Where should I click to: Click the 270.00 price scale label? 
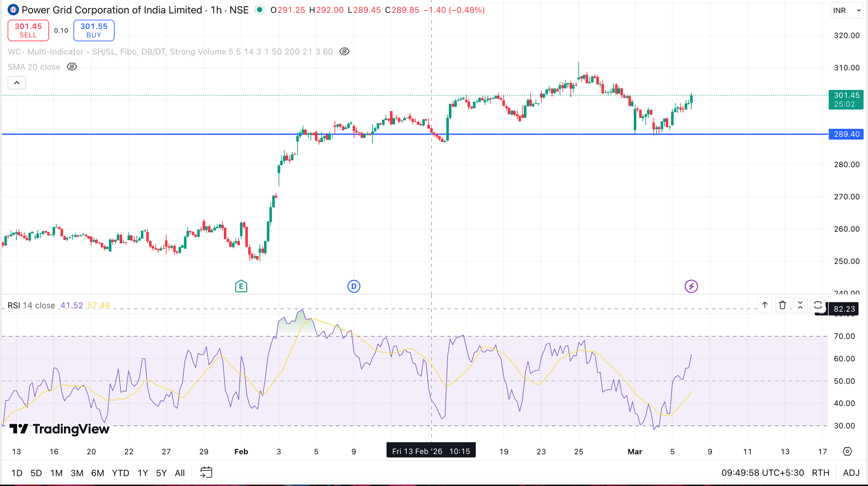tap(847, 197)
